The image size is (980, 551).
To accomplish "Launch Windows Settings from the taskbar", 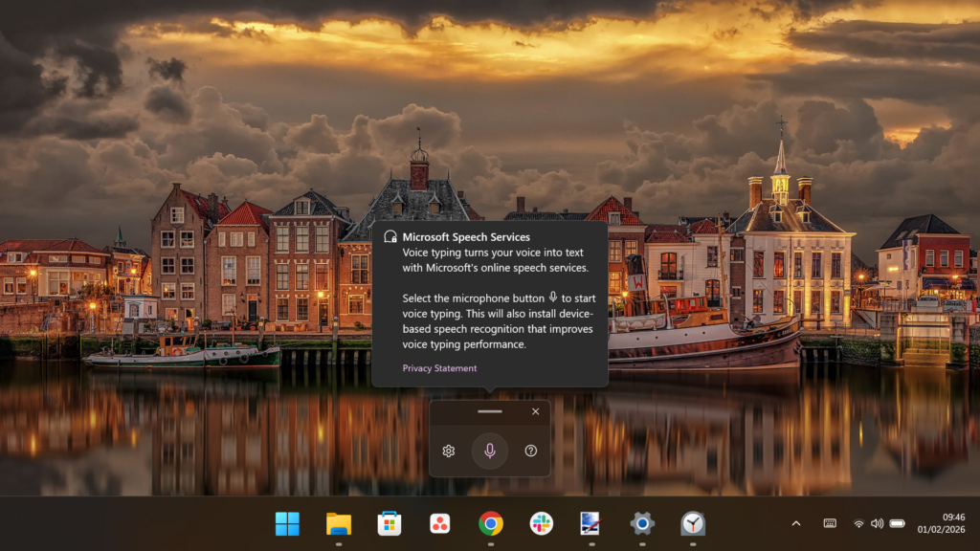I will pos(643,524).
